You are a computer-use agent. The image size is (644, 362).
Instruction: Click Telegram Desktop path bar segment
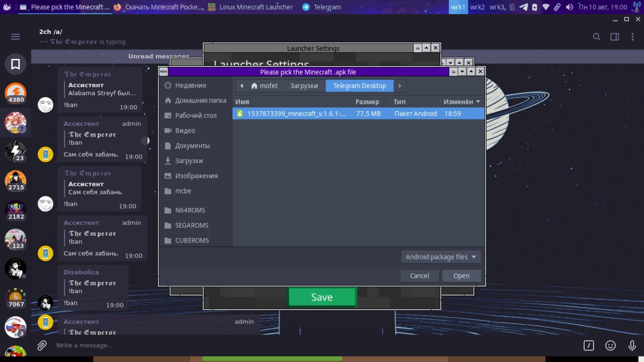click(x=359, y=86)
